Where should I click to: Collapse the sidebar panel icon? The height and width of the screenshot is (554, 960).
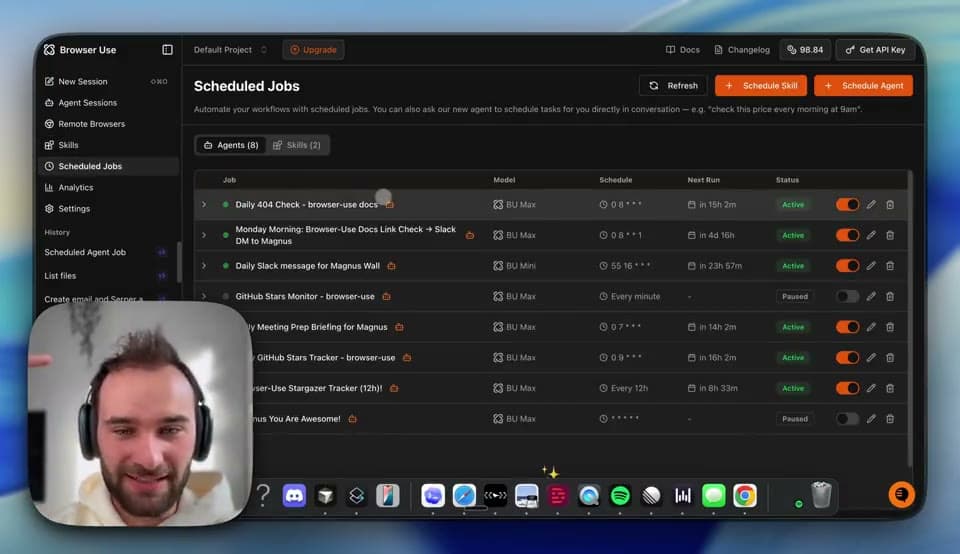[167, 50]
